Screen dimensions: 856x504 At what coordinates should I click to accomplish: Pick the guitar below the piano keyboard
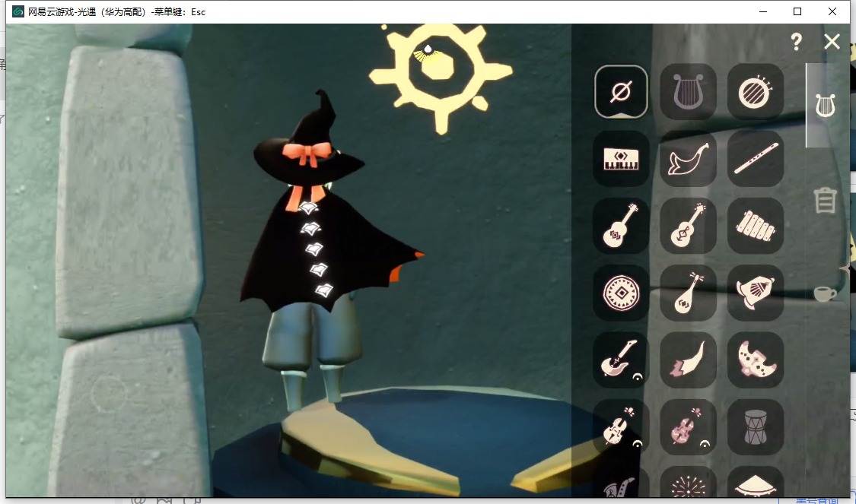click(x=621, y=226)
